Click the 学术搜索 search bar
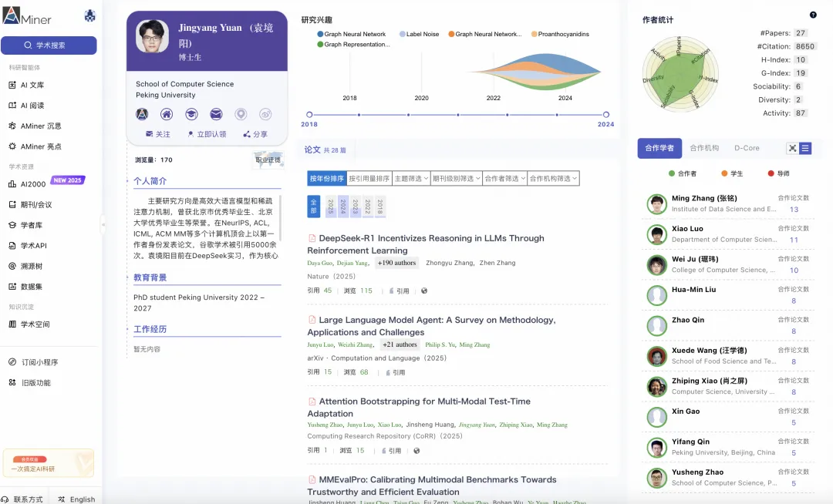Screen dimensions: 833x504 (49, 45)
